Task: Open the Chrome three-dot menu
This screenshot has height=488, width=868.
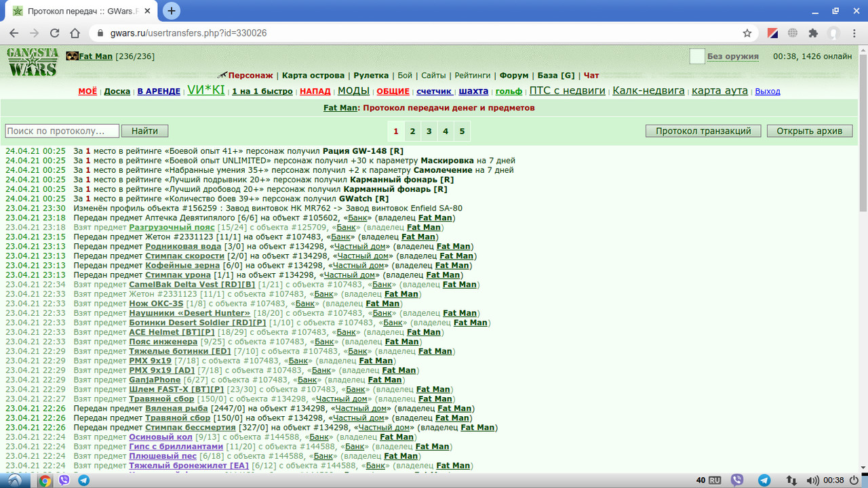Action: coord(853,33)
